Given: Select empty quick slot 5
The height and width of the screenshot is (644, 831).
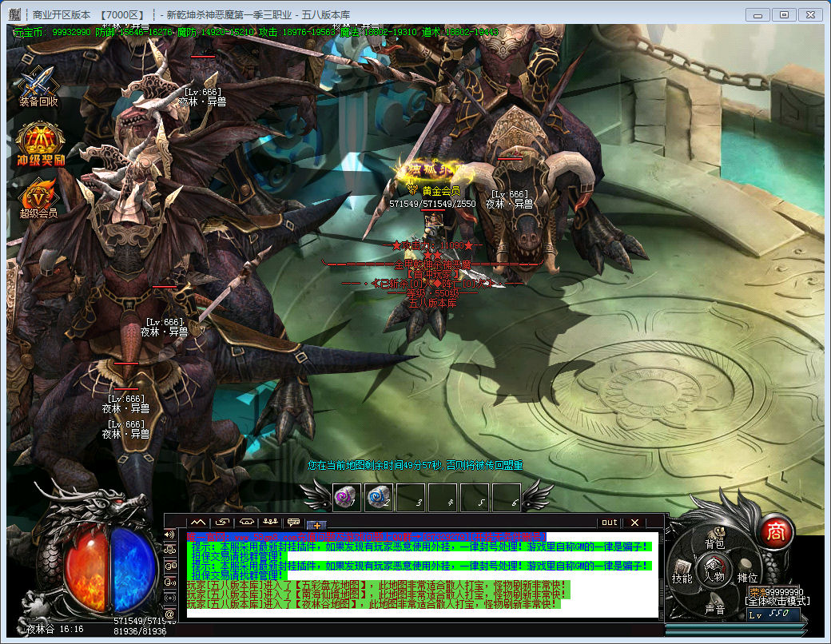Looking at the screenshot, I should (x=475, y=497).
